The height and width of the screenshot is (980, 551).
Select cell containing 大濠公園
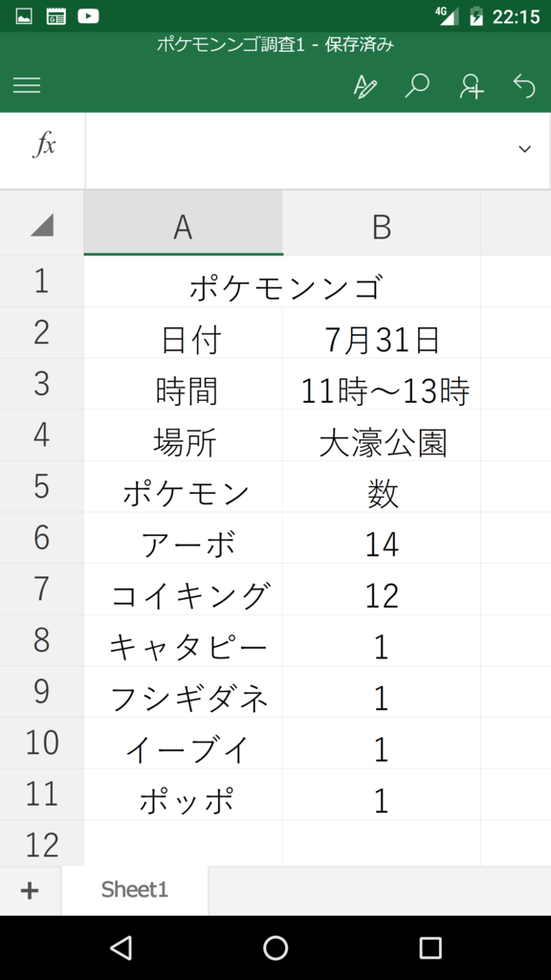click(382, 435)
